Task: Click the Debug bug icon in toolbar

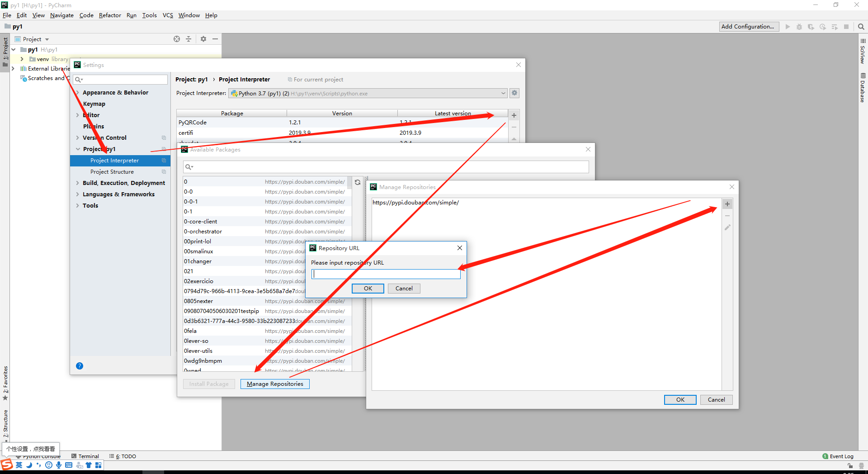Action: [799, 27]
